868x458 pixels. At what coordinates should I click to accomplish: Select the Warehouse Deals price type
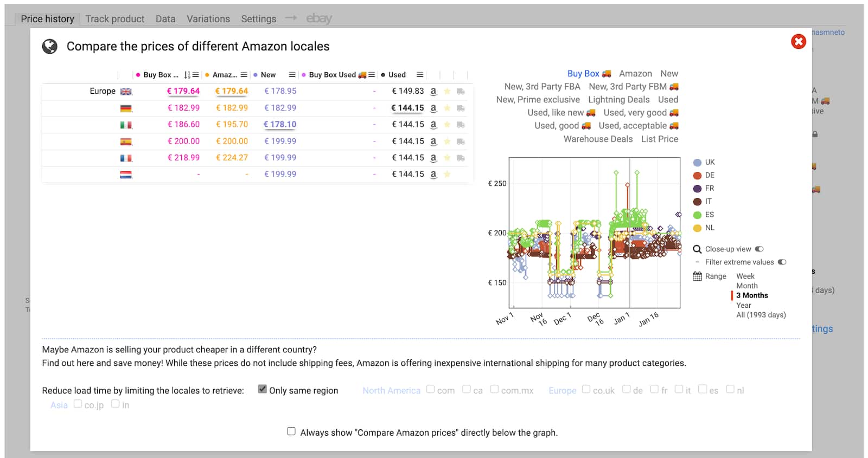[598, 139]
